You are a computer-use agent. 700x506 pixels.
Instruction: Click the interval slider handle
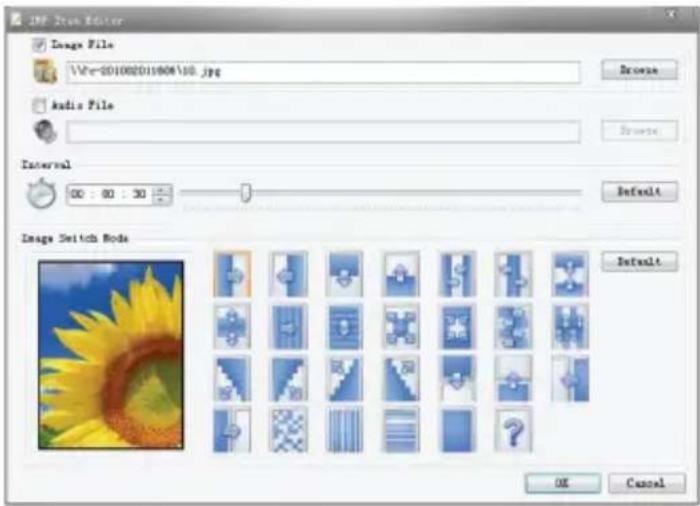click(x=246, y=192)
